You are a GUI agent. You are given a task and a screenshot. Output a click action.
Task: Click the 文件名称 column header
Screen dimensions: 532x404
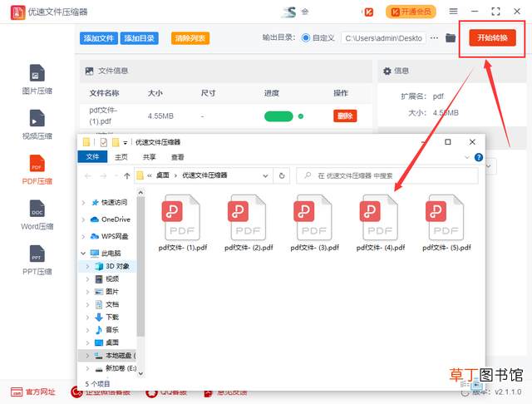click(104, 93)
